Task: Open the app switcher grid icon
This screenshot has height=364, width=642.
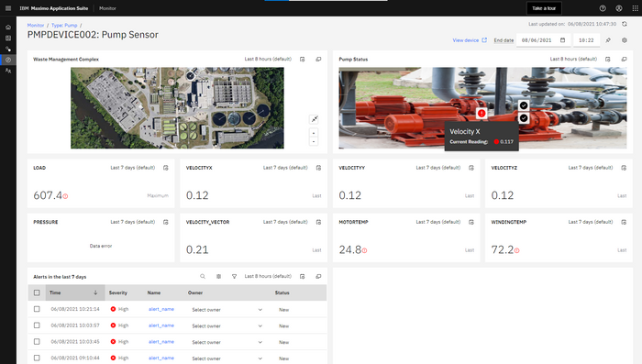Action: 635,8
